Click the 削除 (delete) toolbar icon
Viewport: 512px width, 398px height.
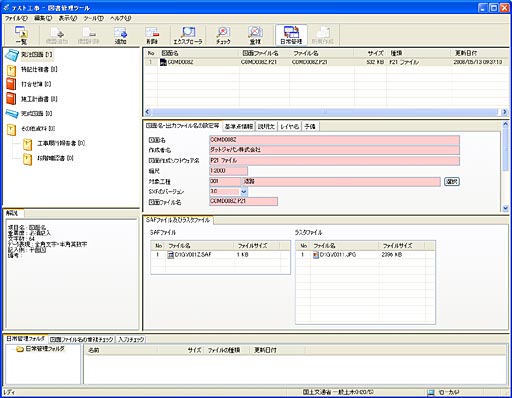coord(152,35)
